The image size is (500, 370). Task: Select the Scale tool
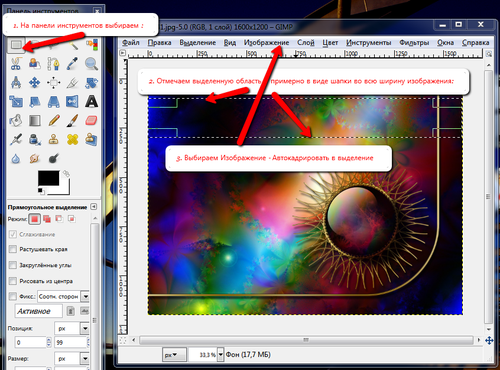16,101
